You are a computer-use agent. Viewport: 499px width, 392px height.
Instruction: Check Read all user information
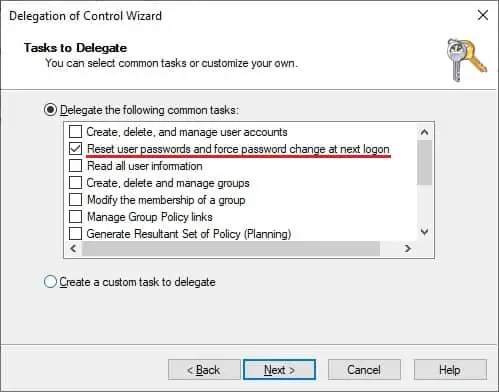(75, 166)
